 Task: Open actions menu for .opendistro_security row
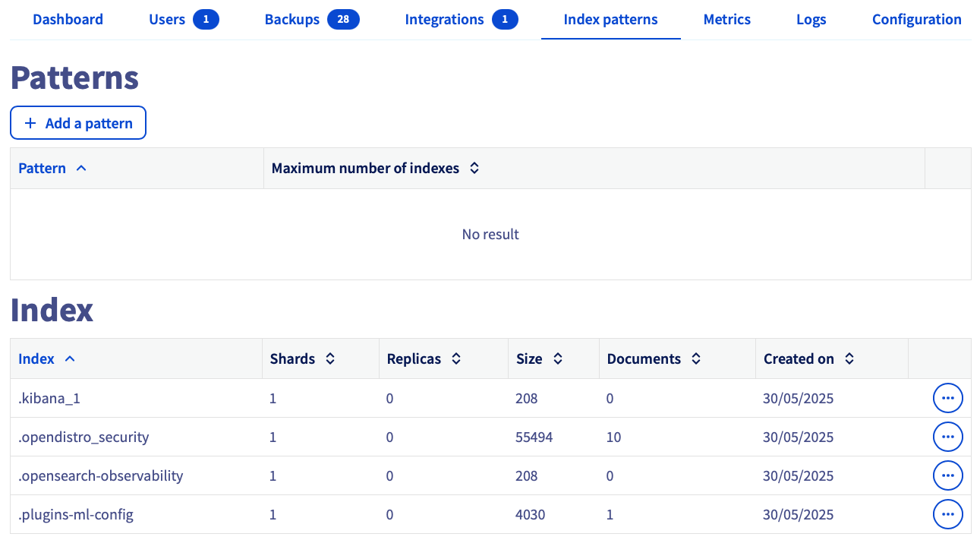pyautogui.click(x=947, y=437)
